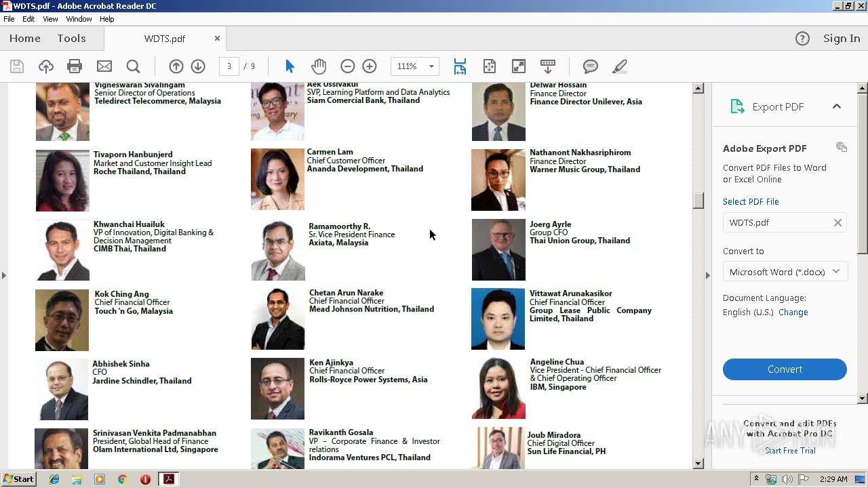Switch to the Home tab

point(25,39)
